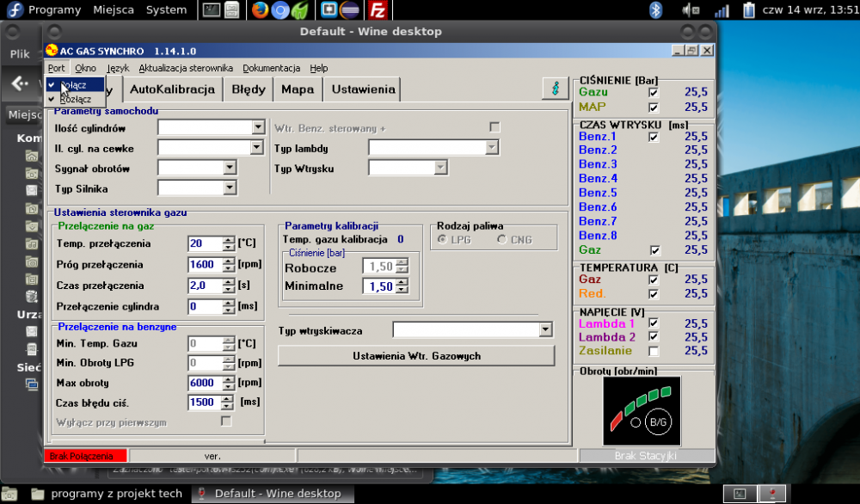
Task: Open the Dokumentacja menu
Action: coord(271,68)
